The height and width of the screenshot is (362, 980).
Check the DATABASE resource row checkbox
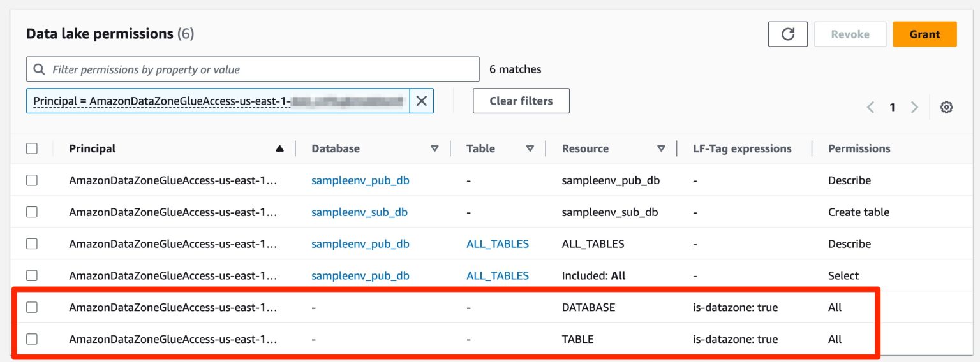click(32, 307)
